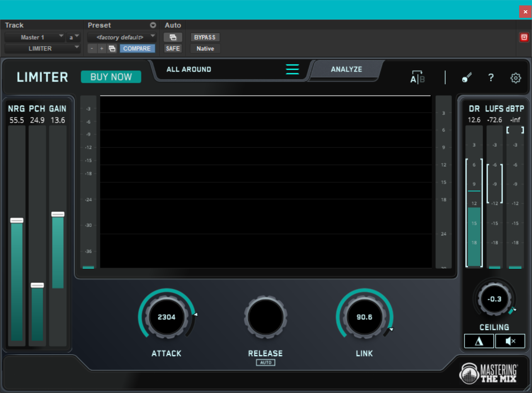
Task: Click the BUY NOW button
Action: pyautogui.click(x=111, y=77)
